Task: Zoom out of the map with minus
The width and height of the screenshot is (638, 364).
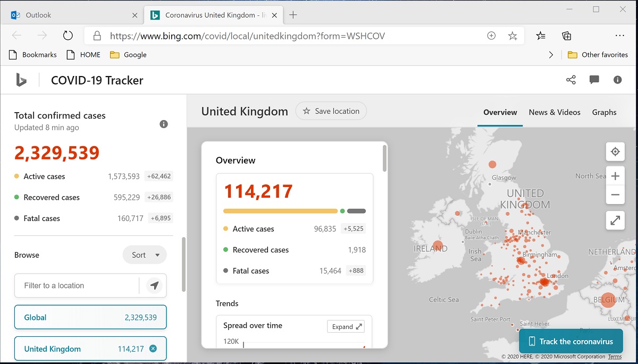Action: [x=615, y=195]
